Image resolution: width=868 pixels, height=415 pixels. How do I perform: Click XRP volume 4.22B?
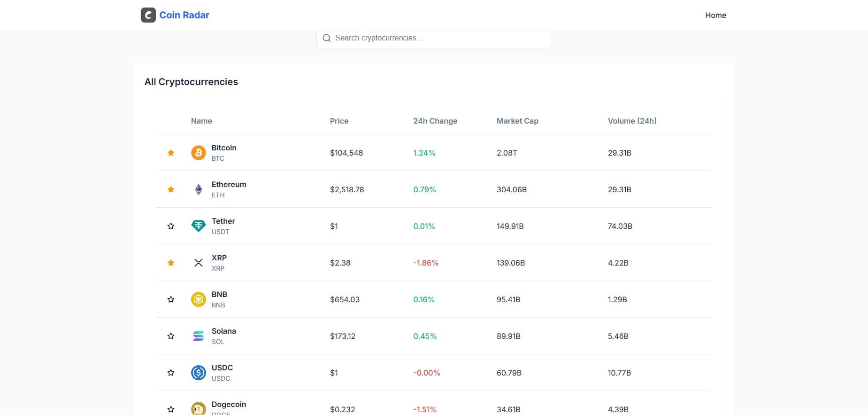pyautogui.click(x=618, y=263)
